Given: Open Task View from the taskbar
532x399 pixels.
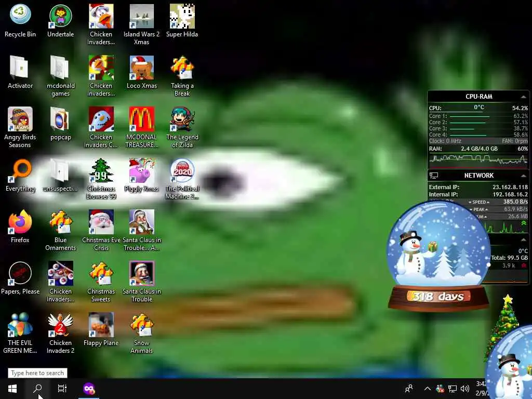Looking at the screenshot, I should click(62, 389).
